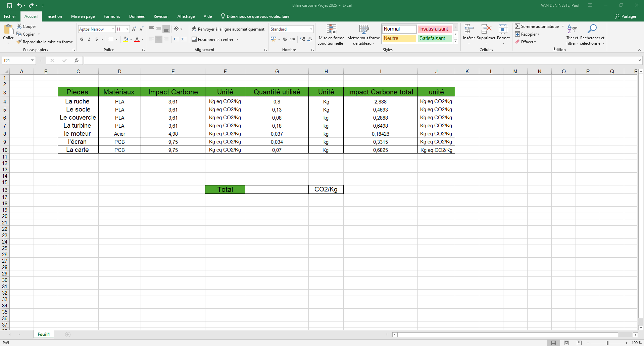Click the Reproduire la mise en forme paintbrush

point(20,42)
